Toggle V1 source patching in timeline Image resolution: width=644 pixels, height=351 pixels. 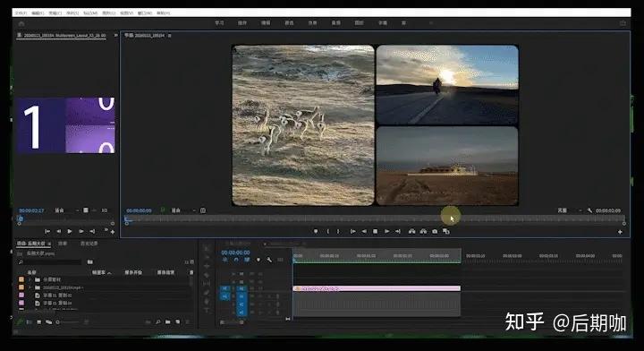tap(225, 289)
